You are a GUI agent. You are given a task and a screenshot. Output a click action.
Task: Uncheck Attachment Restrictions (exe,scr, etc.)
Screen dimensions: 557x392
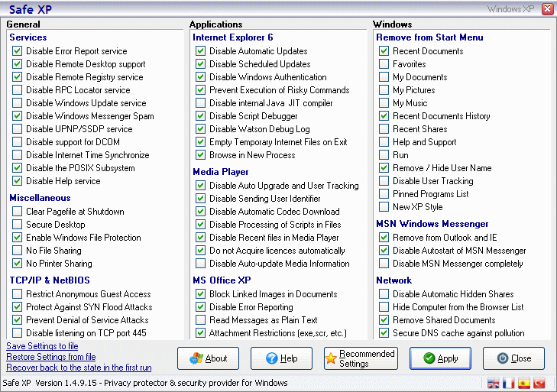pyautogui.click(x=200, y=332)
